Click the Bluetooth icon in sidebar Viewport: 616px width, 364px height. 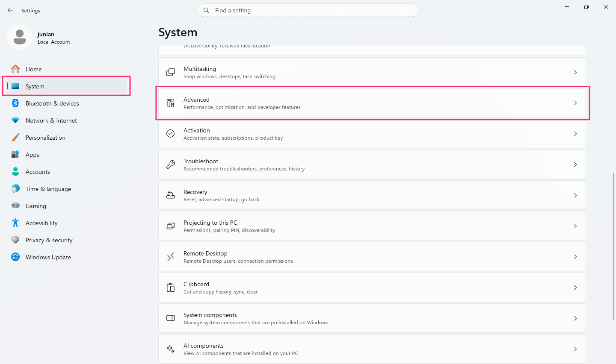(x=15, y=103)
